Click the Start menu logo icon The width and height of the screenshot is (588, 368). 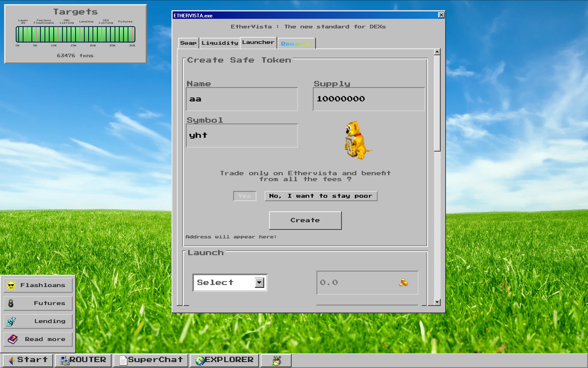pos(12,360)
